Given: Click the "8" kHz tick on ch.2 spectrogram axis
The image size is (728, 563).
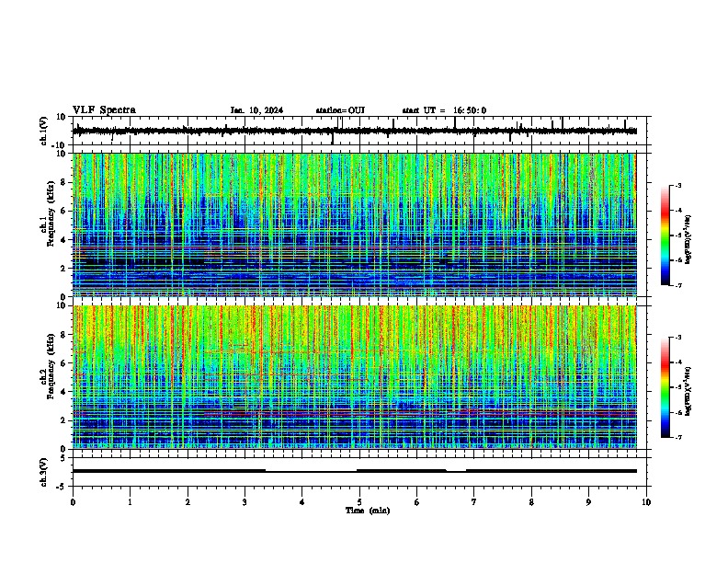Looking at the screenshot, I should click(63, 335).
